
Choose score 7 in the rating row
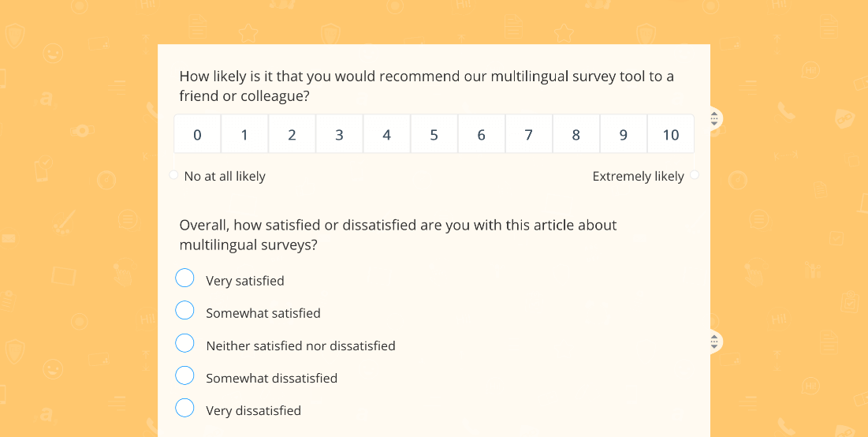pyautogui.click(x=529, y=134)
